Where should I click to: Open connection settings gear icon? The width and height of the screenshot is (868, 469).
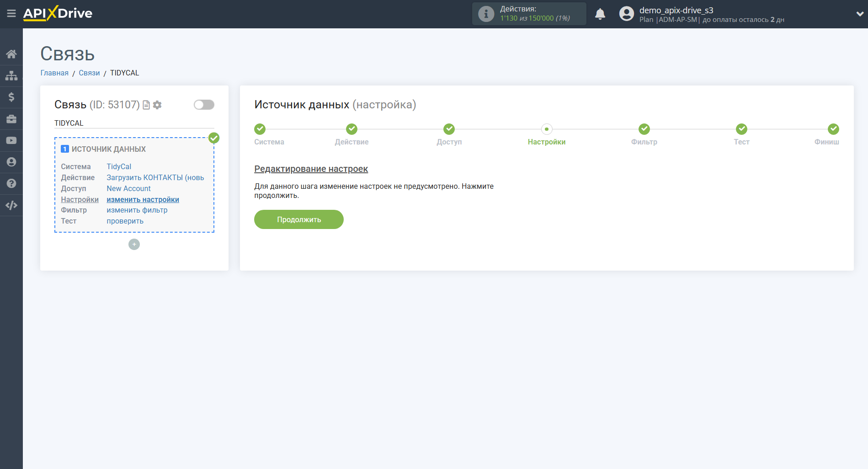click(157, 105)
